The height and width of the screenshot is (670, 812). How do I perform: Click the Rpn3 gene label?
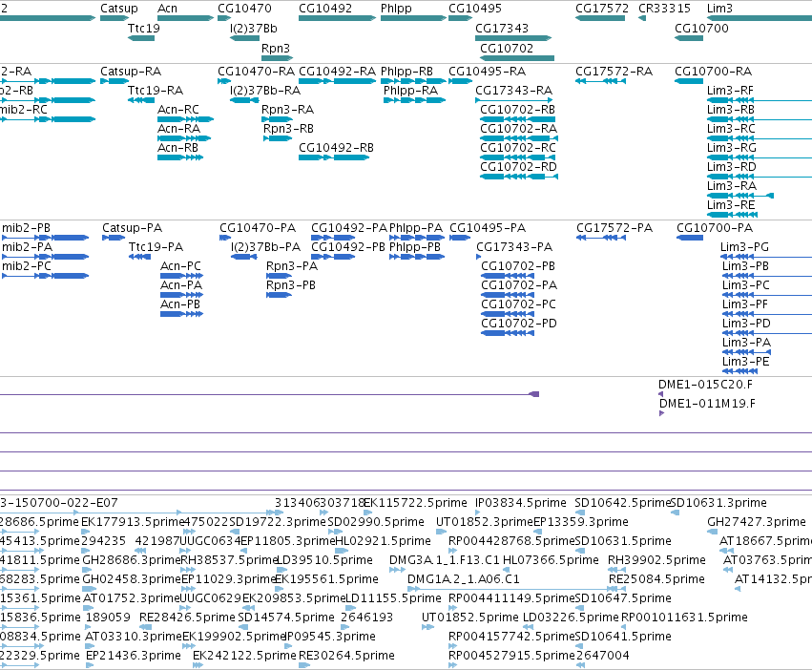[x=276, y=48]
